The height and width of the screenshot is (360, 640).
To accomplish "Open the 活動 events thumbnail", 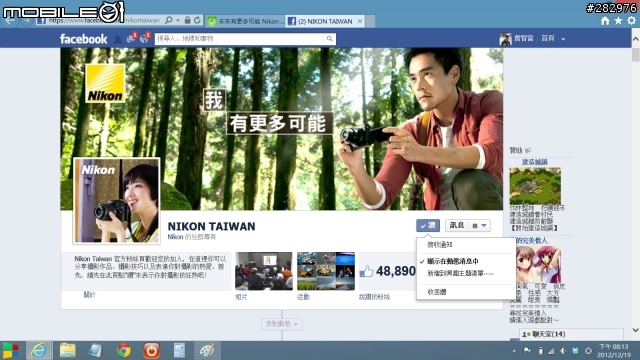I will point(326,271).
